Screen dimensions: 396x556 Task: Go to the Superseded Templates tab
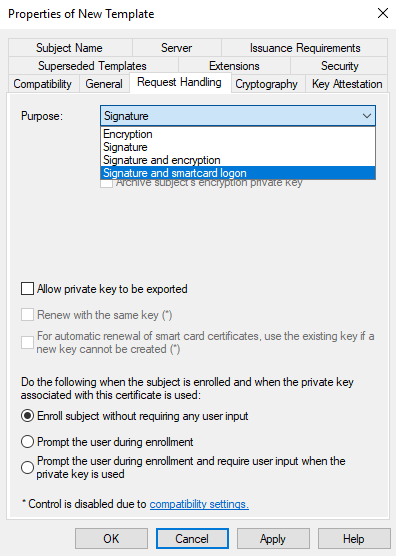coord(93,66)
